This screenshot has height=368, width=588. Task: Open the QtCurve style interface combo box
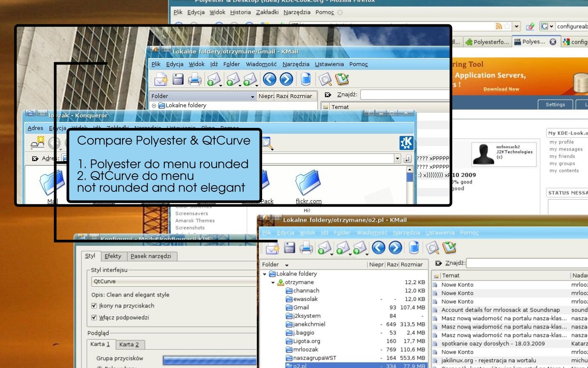[x=174, y=281]
